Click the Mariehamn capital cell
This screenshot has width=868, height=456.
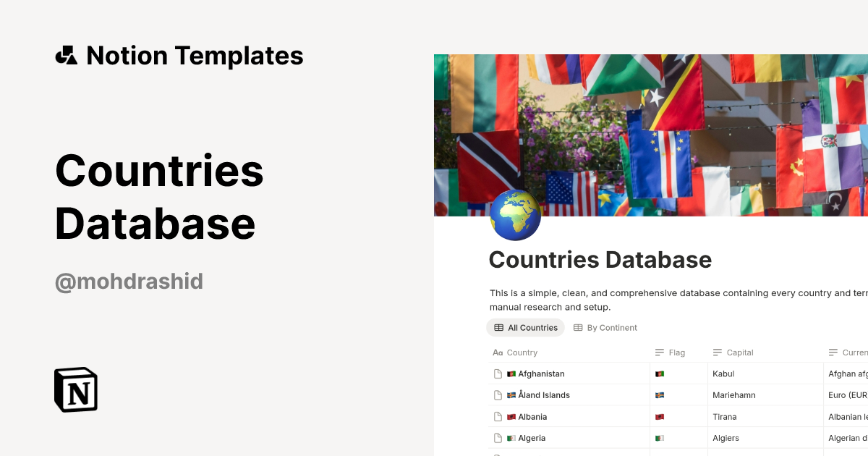coord(765,395)
